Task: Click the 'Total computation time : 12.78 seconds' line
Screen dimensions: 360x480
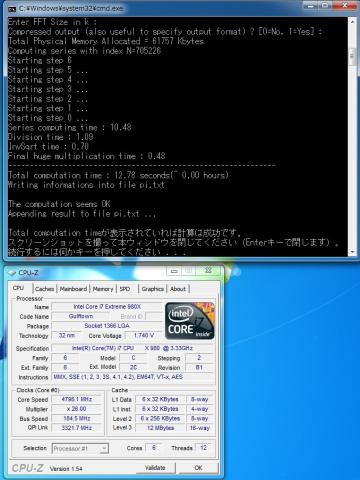Action: coord(118,175)
